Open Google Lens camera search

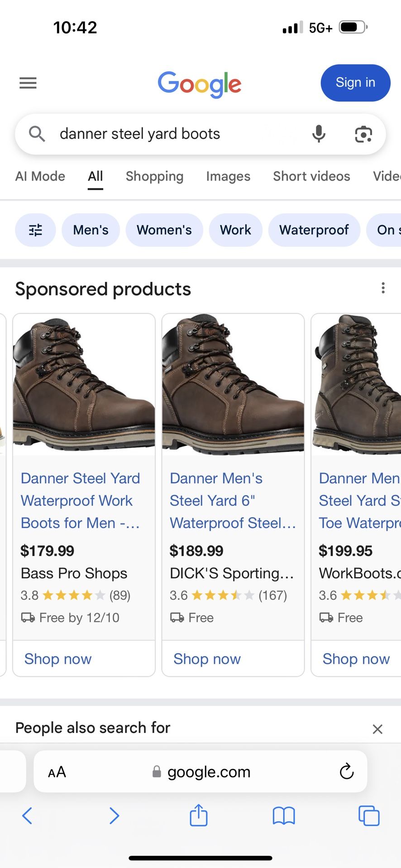(363, 134)
